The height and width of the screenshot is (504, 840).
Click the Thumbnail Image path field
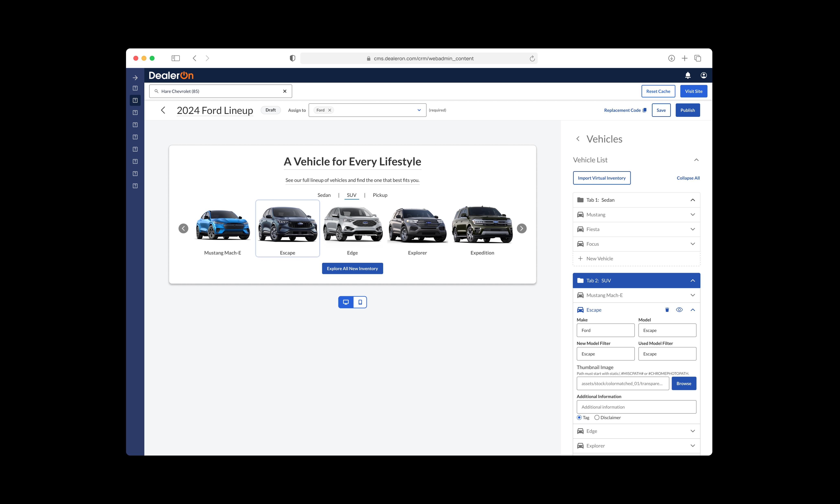pyautogui.click(x=623, y=383)
